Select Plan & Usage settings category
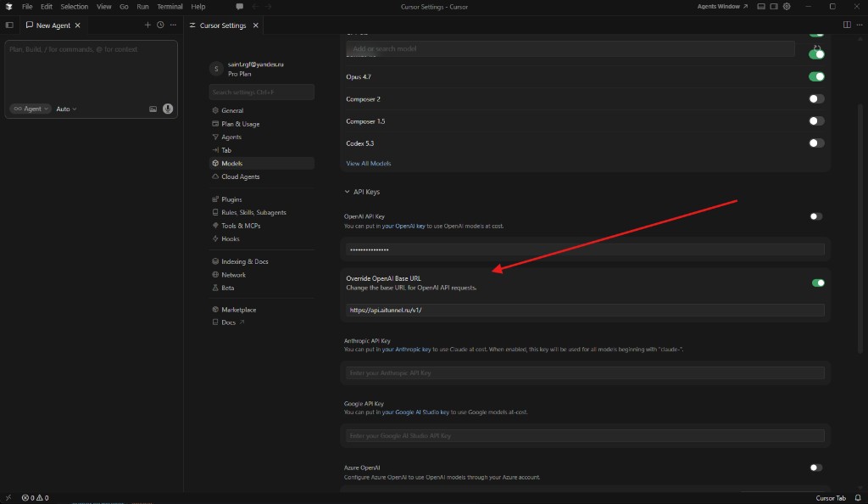The width and height of the screenshot is (868, 504). 261,124
